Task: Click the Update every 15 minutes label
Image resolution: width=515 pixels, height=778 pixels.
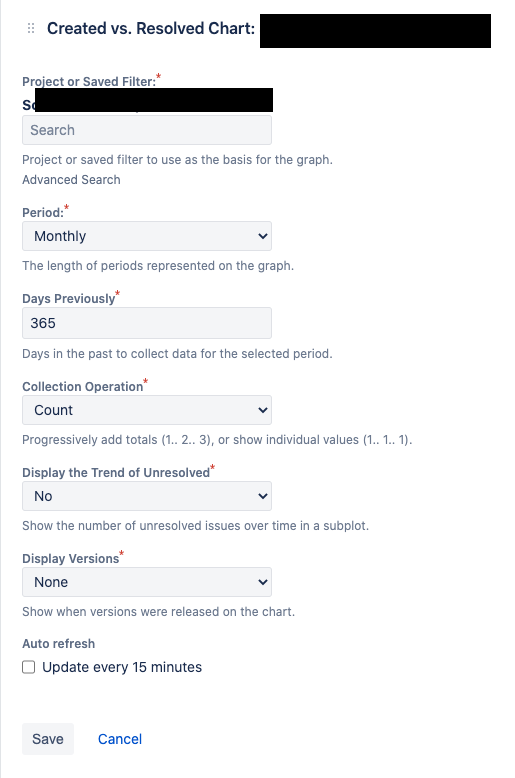Action: coord(122,667)
